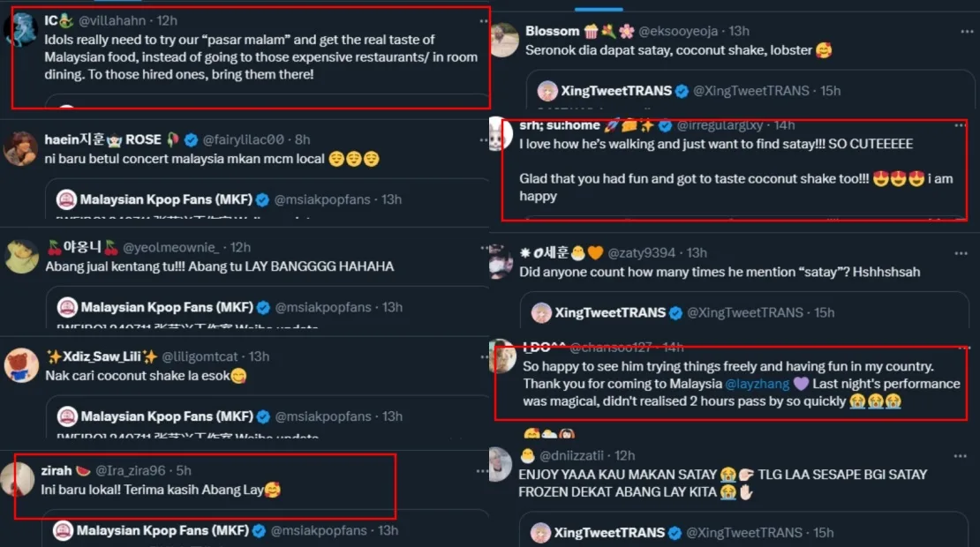Click haein ROSE's profile avatar

coord(21,148)
